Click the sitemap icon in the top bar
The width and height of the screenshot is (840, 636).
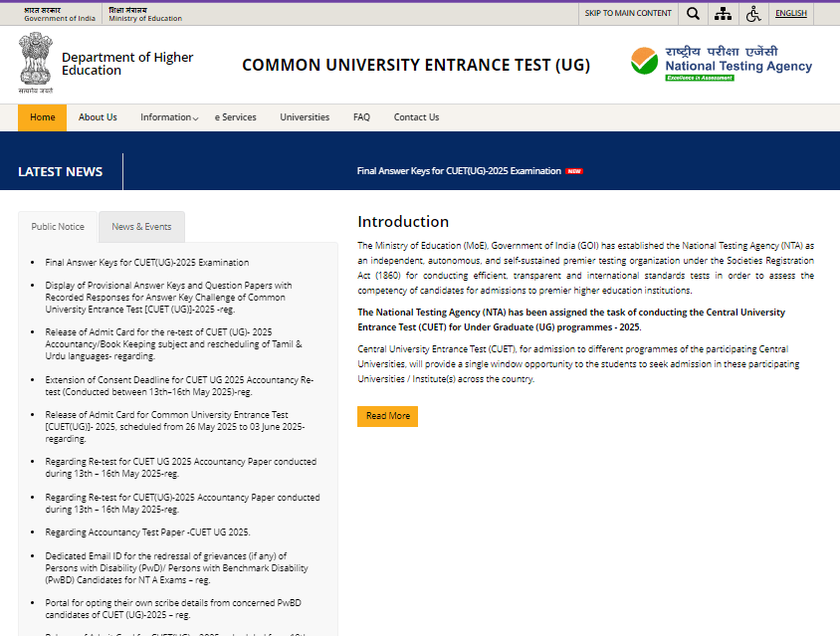pyautogui.click(x=724, y=13)
